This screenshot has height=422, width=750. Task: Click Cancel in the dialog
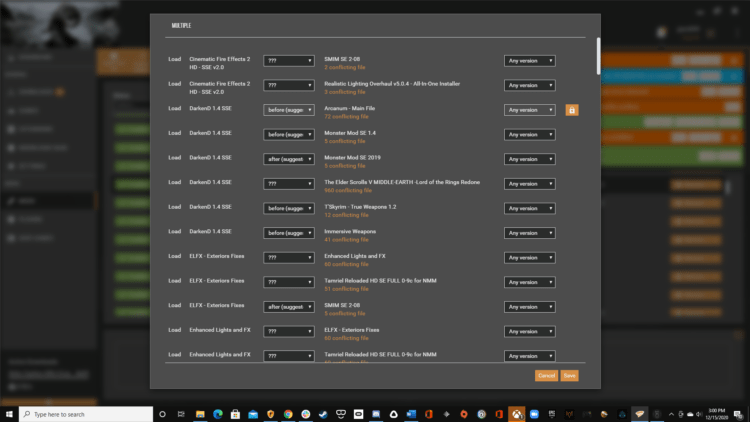[x=546, y=376]
